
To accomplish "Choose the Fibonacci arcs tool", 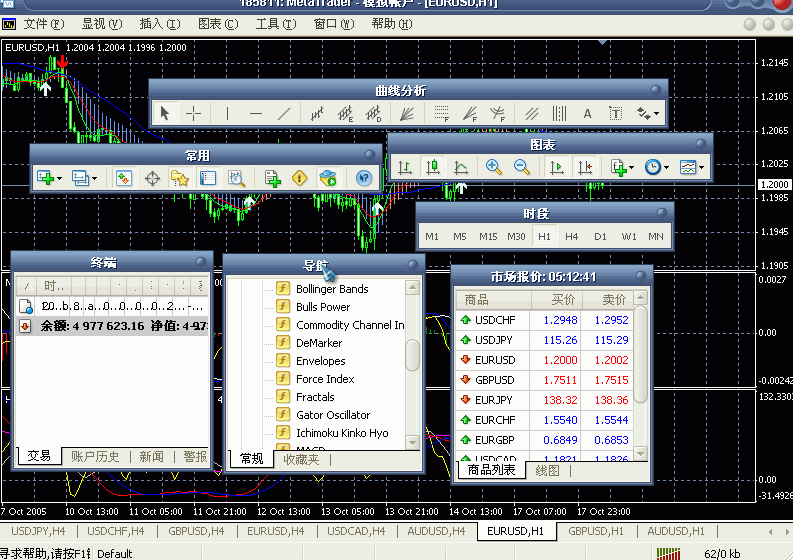I will [498, 113].
